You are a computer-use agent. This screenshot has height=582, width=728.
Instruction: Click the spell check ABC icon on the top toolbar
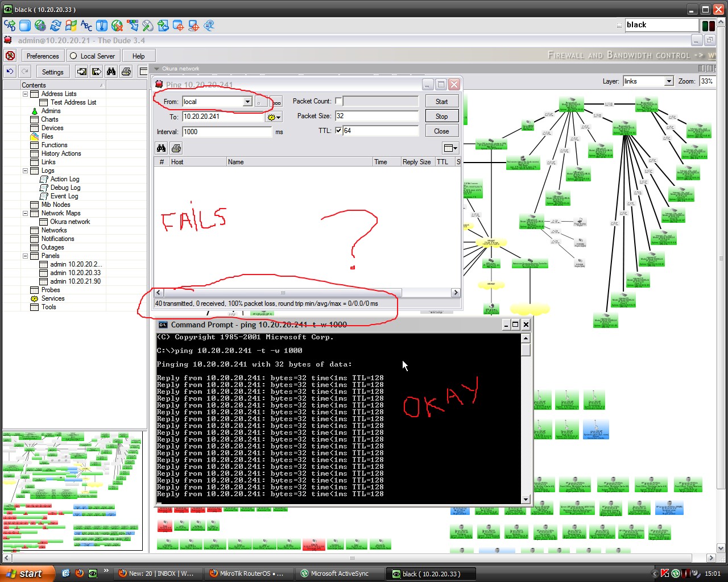86,25
